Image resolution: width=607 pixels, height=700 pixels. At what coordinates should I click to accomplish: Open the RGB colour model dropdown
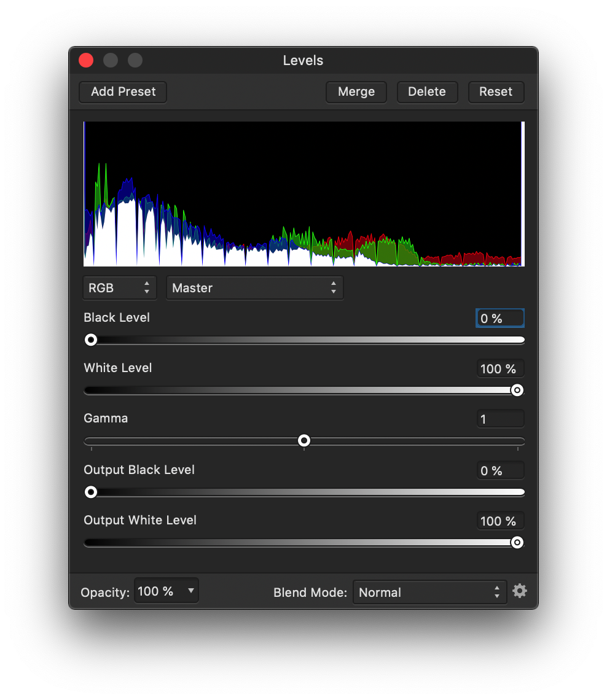(120, 288)
